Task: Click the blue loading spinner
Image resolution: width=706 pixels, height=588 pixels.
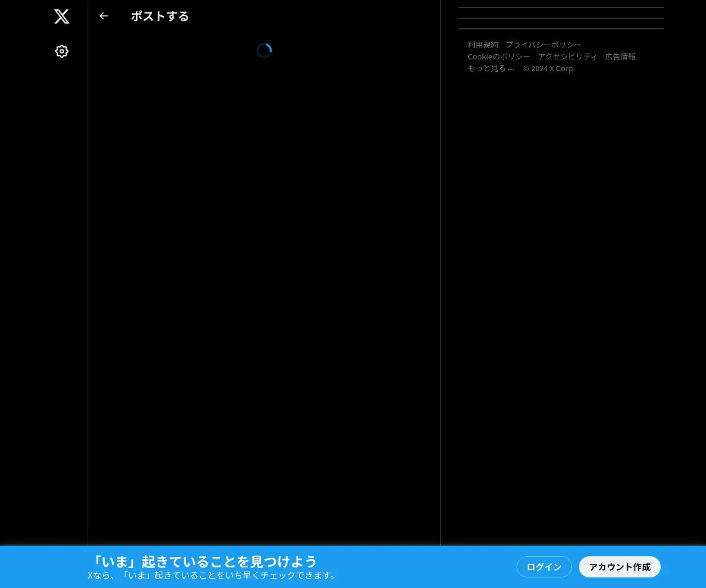Action: pos(264,51)
